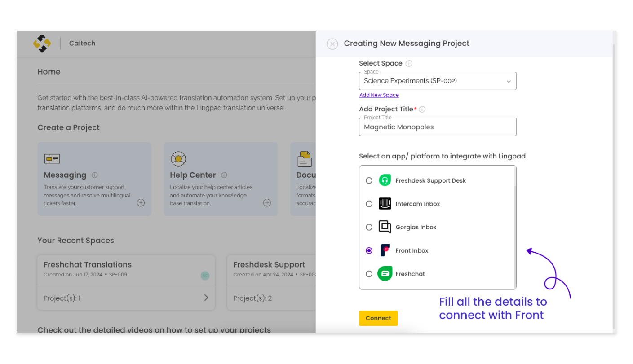The height and width of the screenshot is (364, 633).
Task: Click the Add New Space link
Action: coord(379,95)
